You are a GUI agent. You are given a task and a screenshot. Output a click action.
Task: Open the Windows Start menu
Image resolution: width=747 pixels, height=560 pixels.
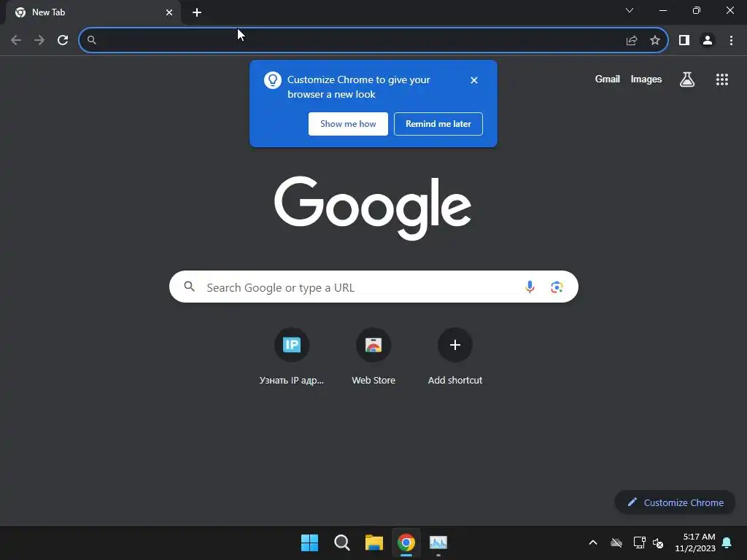tap(309, 542)
